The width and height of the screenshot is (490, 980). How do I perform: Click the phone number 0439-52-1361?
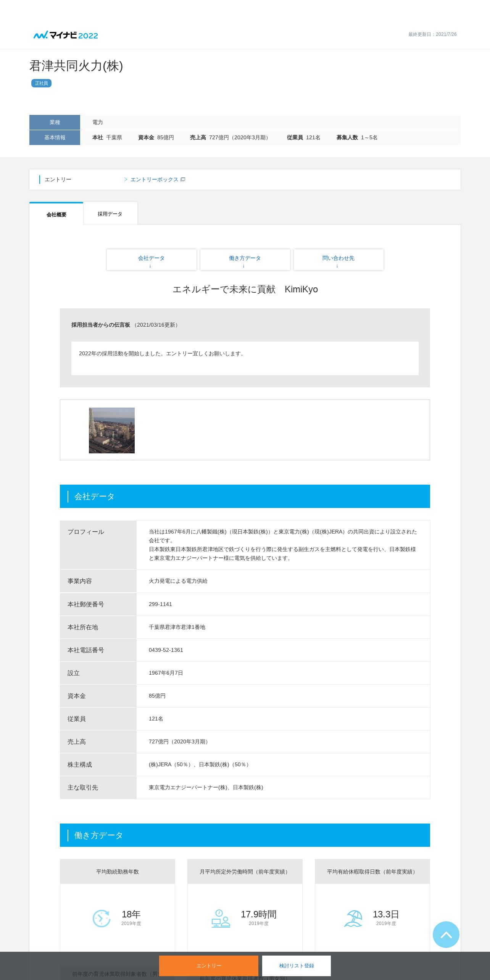(166, 650)
